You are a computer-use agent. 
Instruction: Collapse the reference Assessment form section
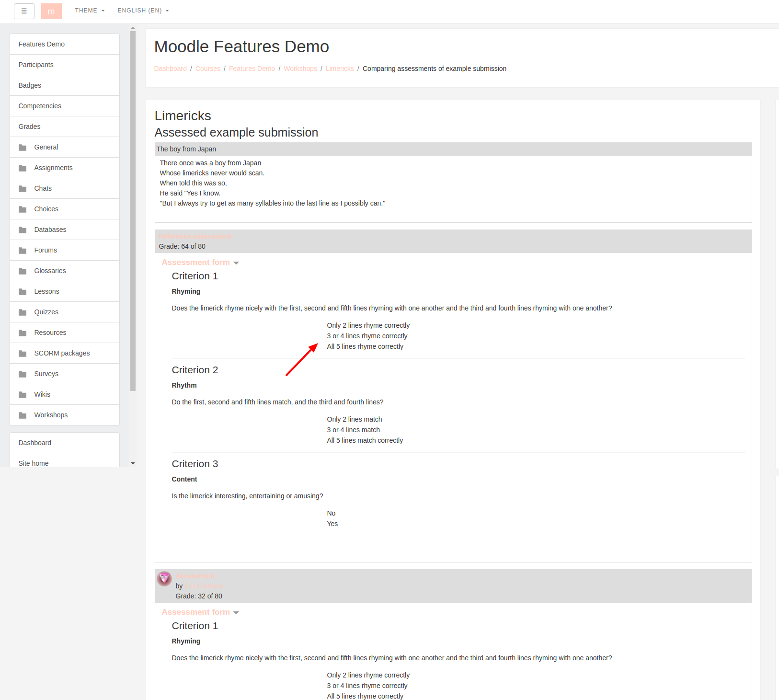(200, 263)
